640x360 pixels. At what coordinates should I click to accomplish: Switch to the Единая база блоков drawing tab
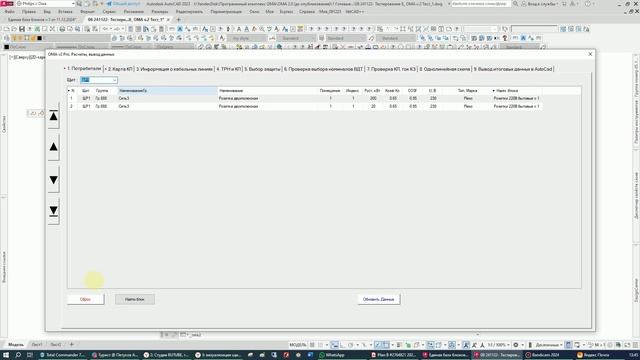click(41, 20)
